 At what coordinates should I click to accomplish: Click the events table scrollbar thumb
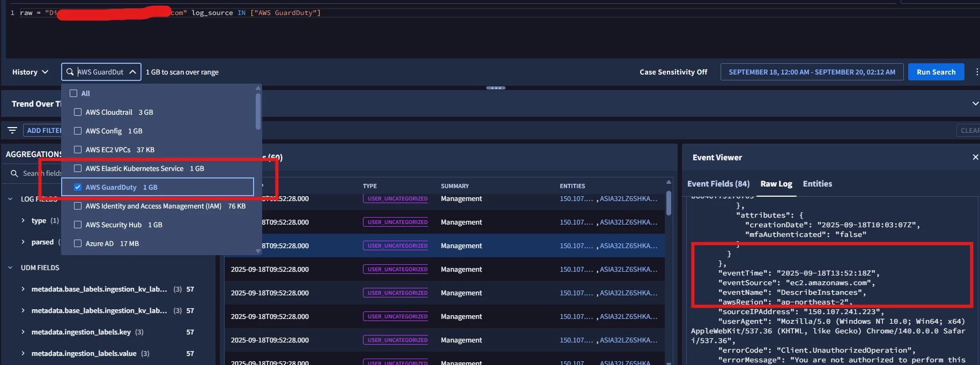[x=669, y=204]
